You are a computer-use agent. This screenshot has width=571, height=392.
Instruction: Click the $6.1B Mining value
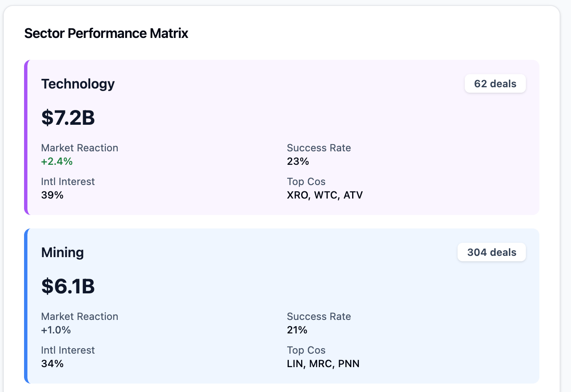click(x=68, y=286)
